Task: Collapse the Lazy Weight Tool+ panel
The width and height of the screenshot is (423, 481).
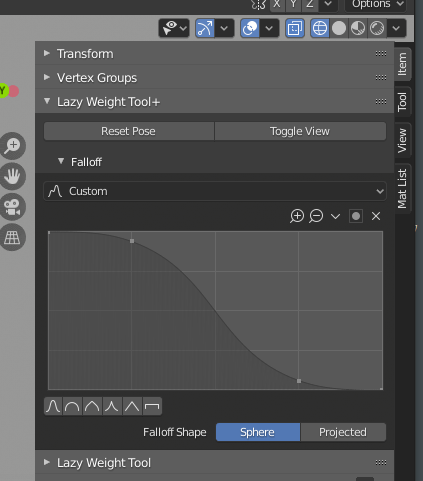Action: tap(47, 101)
